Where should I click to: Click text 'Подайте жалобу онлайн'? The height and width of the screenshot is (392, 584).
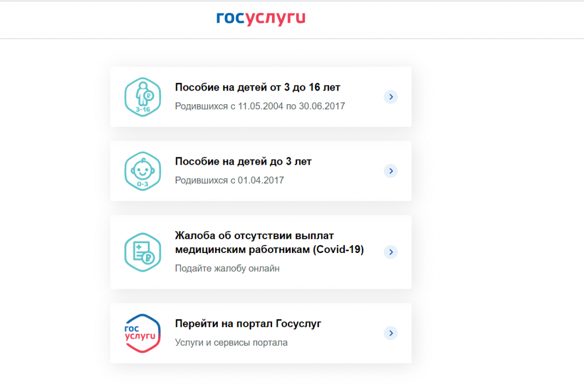coord(227,268)
